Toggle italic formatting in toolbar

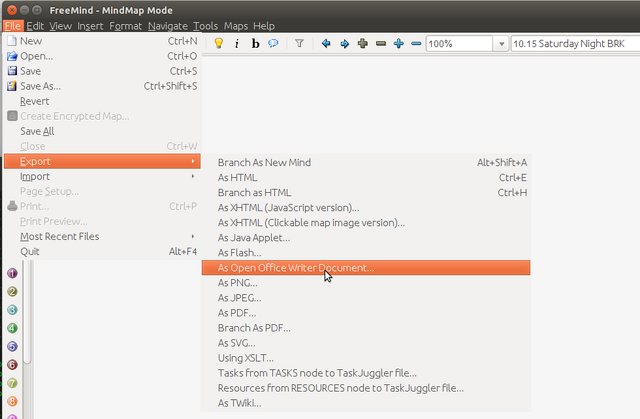click(x=237, y=44)
